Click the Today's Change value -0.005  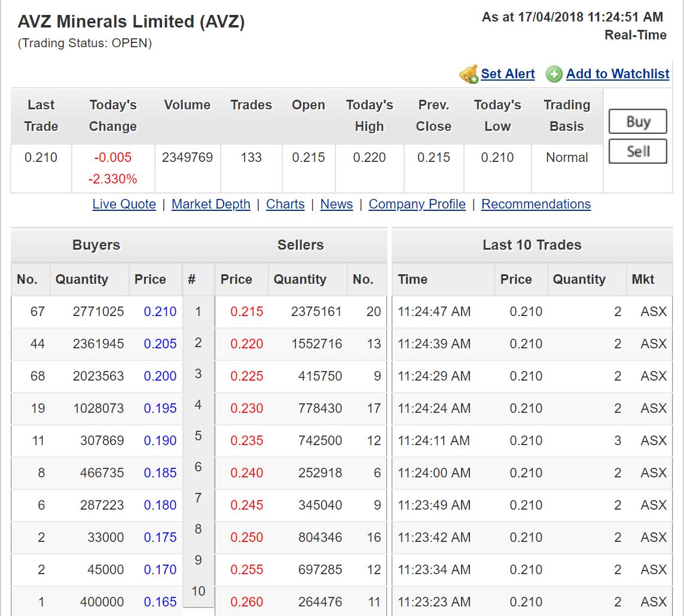click(112, 157)
